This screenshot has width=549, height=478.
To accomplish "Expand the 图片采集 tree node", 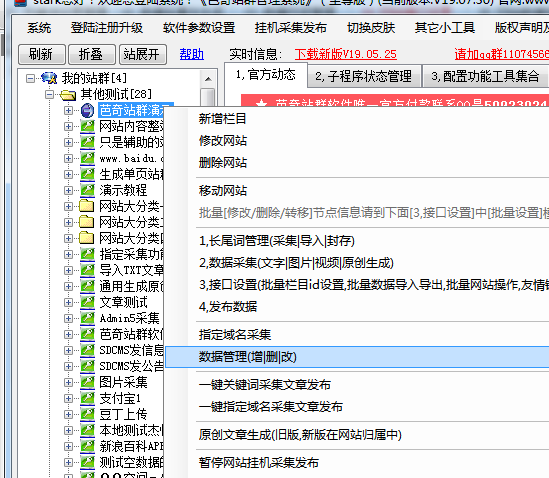I will pyautogui.click(x=68, y=382).
